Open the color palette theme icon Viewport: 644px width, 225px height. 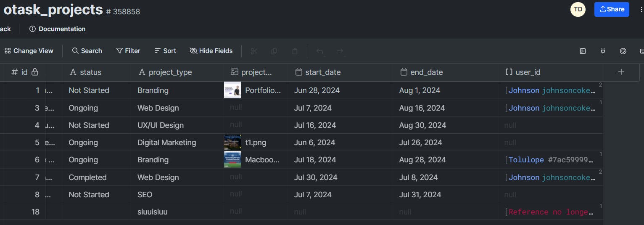pyautogui.click(x=623, y=51)
